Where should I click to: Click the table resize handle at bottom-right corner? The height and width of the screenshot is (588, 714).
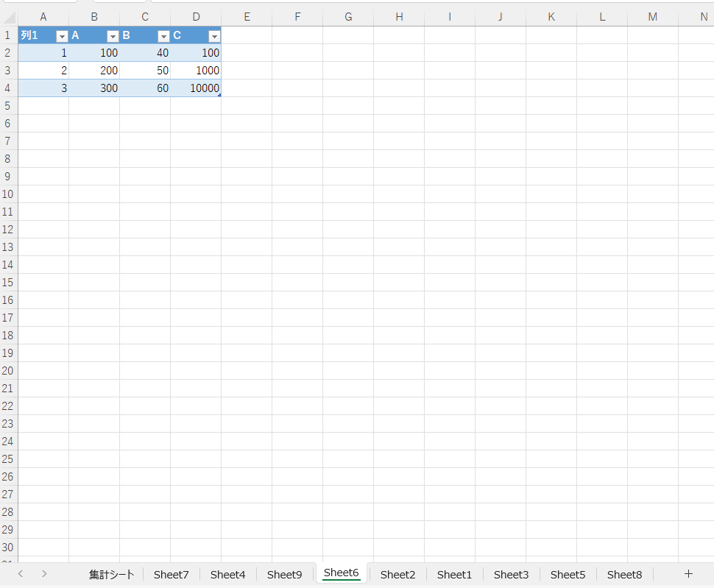tap(219, 95)
